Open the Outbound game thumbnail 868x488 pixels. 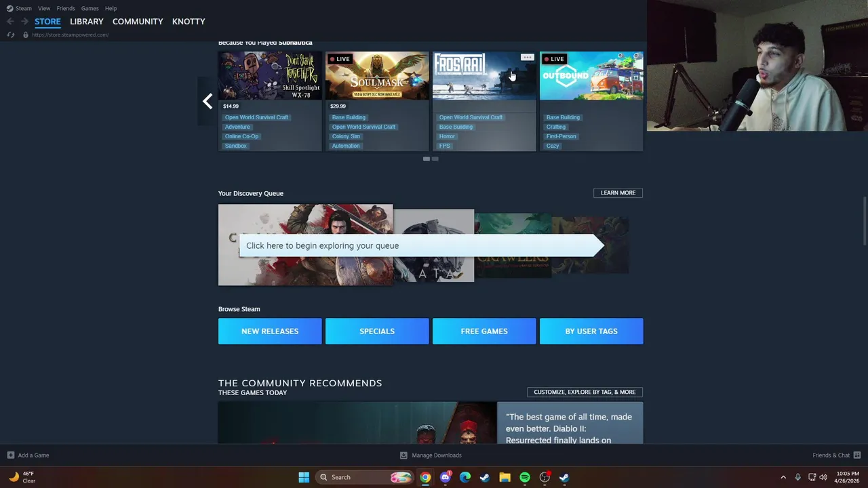tap(591, 76)
